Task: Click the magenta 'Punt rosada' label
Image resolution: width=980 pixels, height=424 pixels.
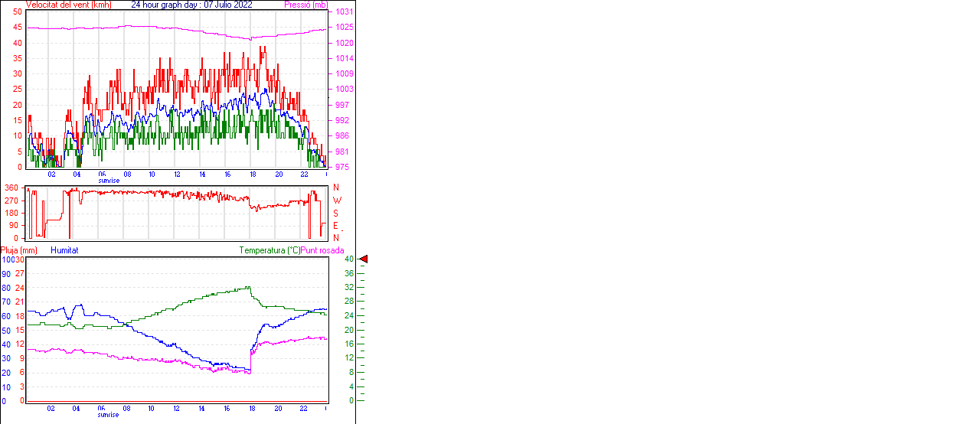Action: pyautogui.click(x=322, y=250)
